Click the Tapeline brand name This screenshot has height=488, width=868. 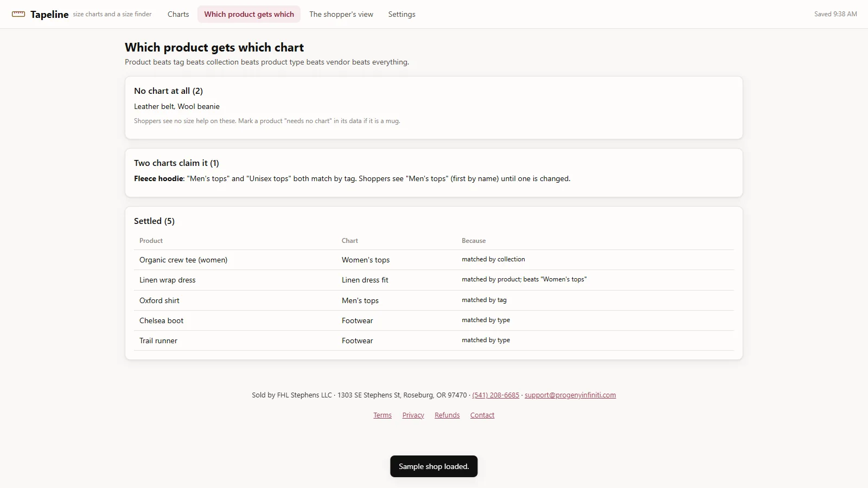(49, 14)
